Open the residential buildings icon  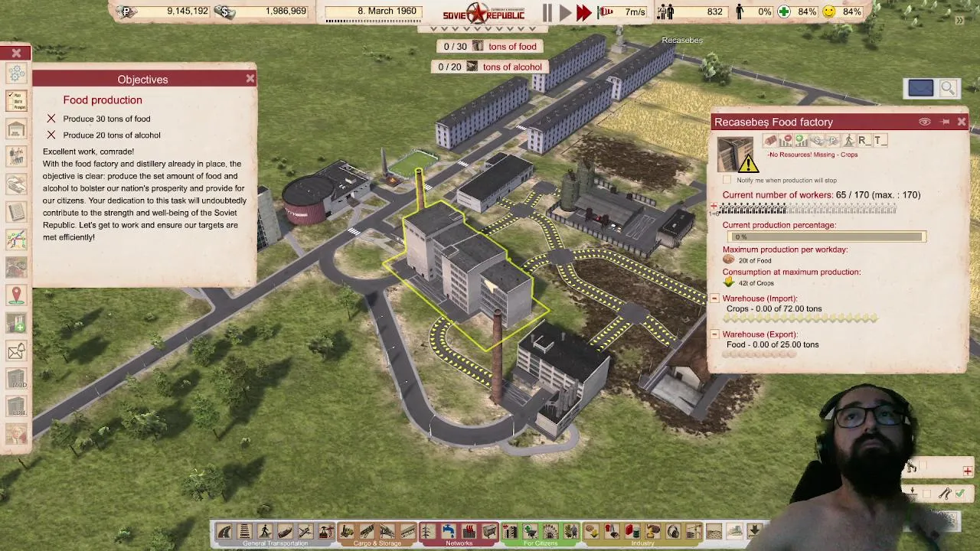pyautogui.click(x=509, y=530)
